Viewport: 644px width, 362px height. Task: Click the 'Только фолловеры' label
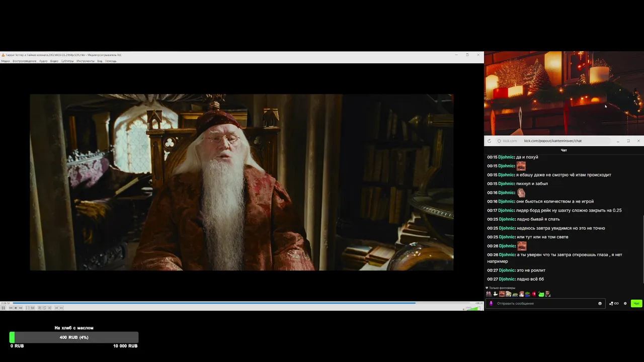click(502, 288)
